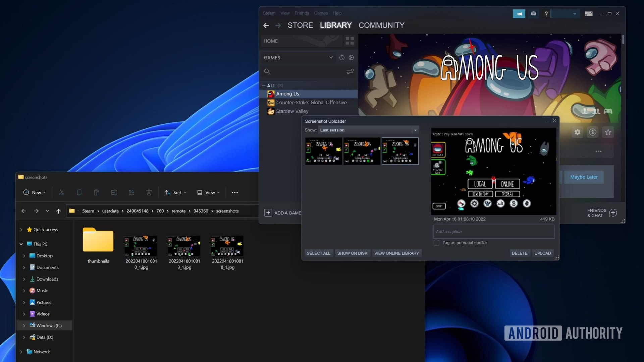Open the Friends menu in Steam
The height and width of the screenshot is (362, 644).
coord(302,13)
